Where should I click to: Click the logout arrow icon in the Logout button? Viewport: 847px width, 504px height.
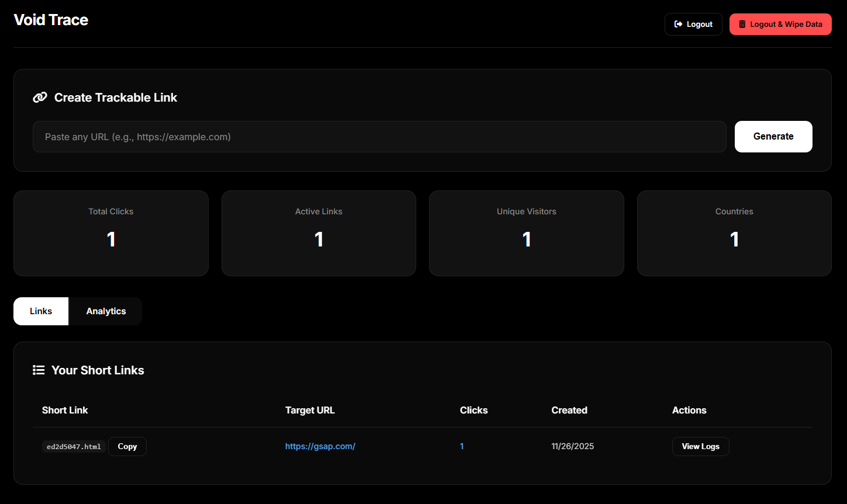tap(679, 24)
